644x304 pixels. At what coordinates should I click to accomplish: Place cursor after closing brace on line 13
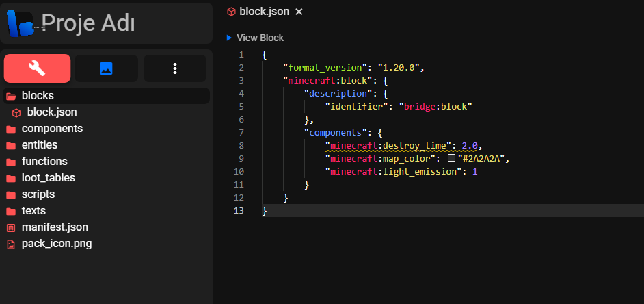[x=267, y=211]
